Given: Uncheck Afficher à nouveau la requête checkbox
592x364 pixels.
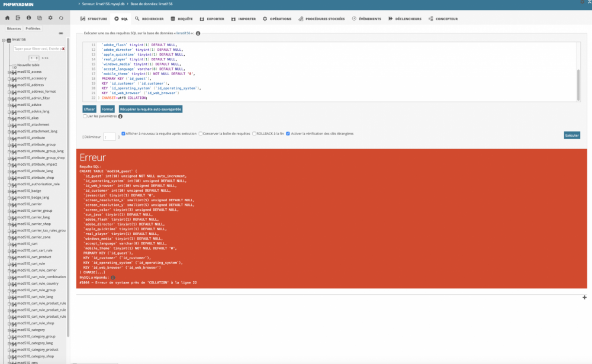Looking at the screenshot, I should [x=124, y=134].
